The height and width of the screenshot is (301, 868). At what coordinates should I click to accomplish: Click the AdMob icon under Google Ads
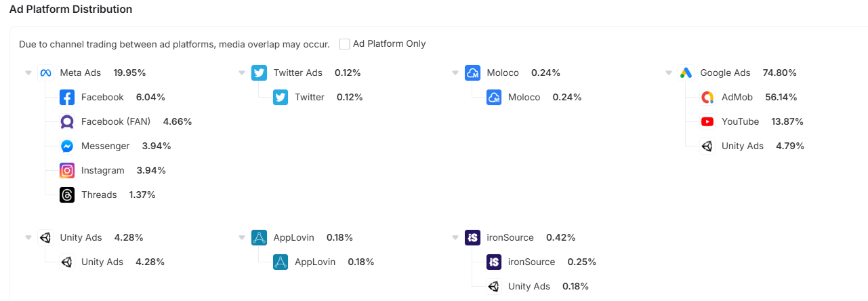(707, 97)
